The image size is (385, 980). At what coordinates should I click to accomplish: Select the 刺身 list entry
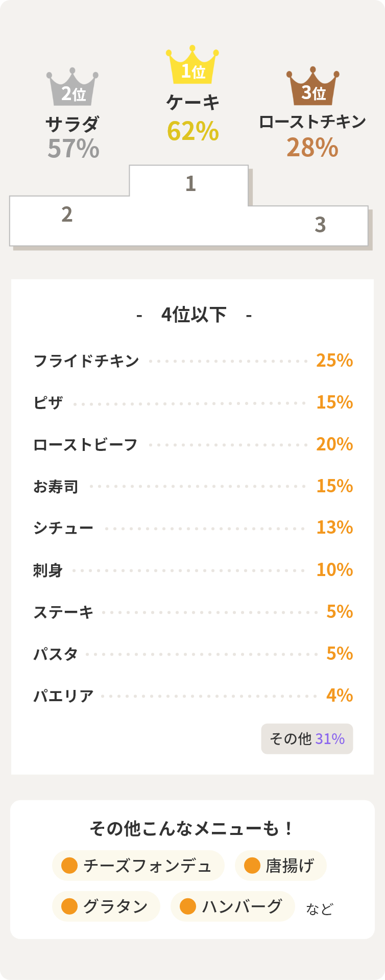point(48,570)
